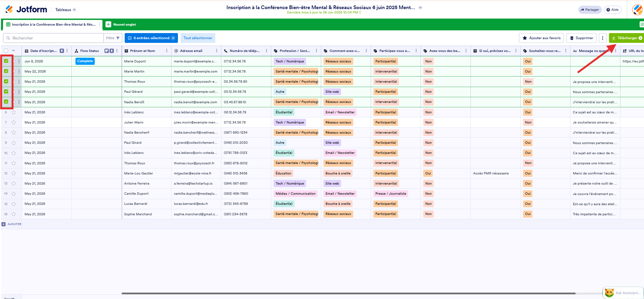The image size is (644, 299).
Task: Star the Sophie Marchand row 16
Action: click(14, 214)
